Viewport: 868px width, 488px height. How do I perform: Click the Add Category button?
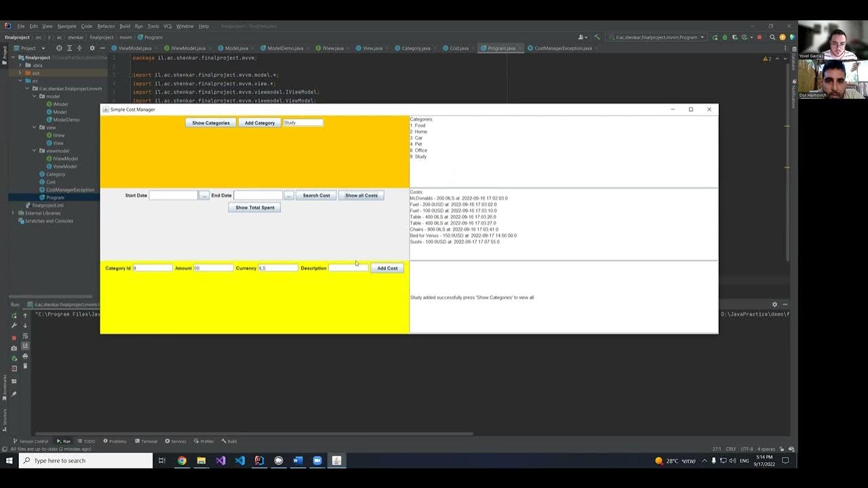click(x=260, y=123)
